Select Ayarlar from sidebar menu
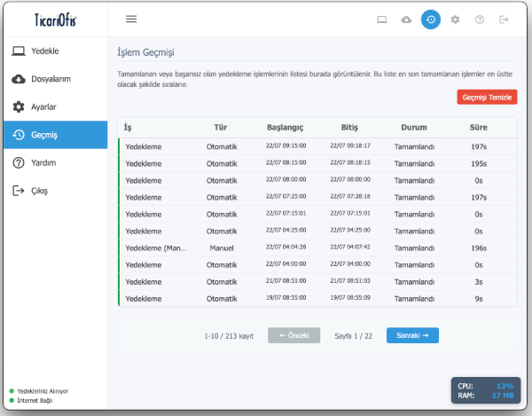The image size is (532, 416). point(53,107)
